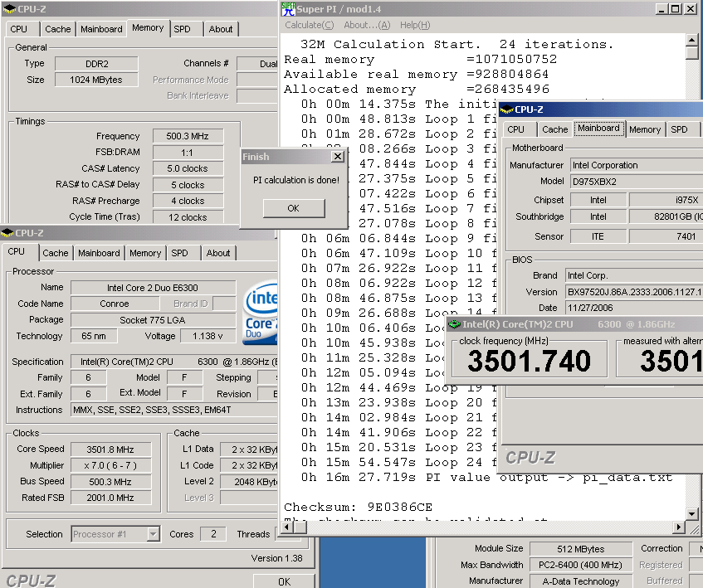Click the Package field Socket 775 LGA
The width and height of the screenshot is (703, 588).
(153, 320)
